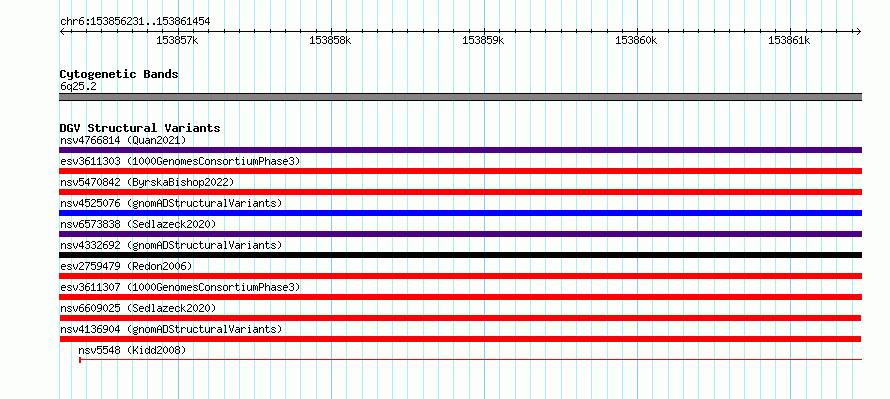Click the 153857k ruler tick label
Image resolution: width=890 pixels, height=399 pixels.
coord(177,41)
